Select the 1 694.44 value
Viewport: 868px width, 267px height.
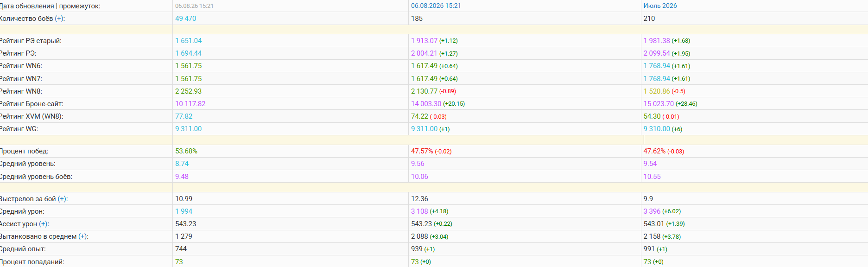[188, 53]
